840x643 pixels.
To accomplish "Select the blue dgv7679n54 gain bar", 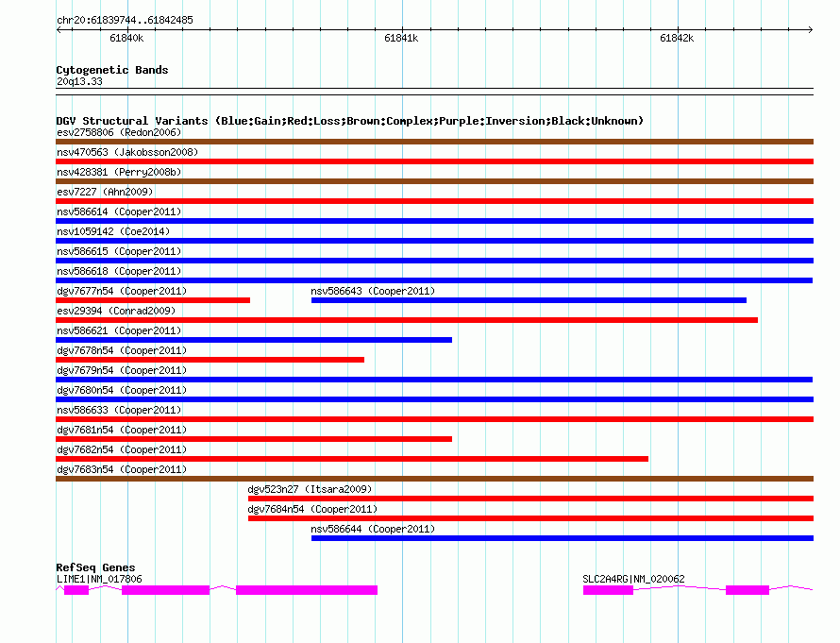I will click(434, 380).
